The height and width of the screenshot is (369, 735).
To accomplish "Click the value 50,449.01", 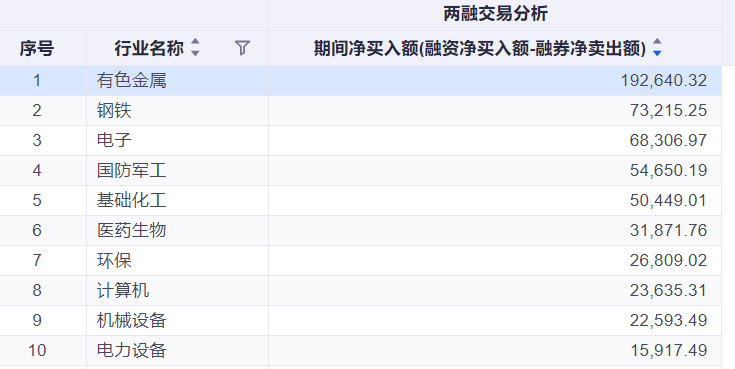I will tap(668, 201).
